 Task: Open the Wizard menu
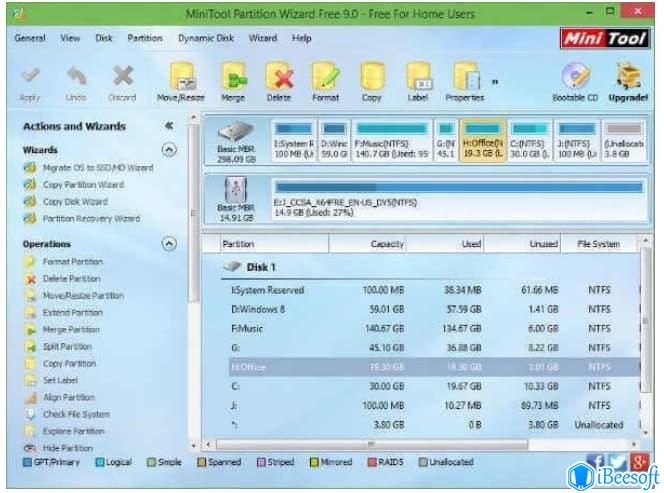263,38
